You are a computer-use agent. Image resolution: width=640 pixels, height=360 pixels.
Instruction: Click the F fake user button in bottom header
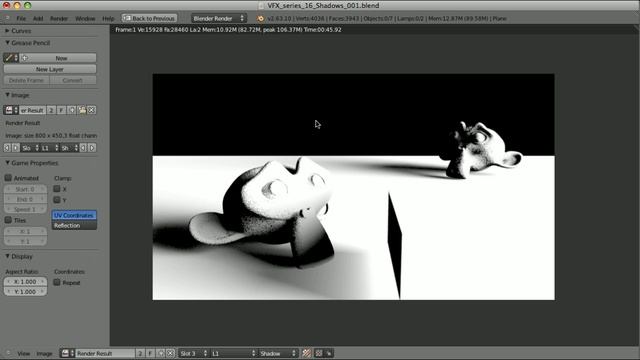tap(150, 353)
